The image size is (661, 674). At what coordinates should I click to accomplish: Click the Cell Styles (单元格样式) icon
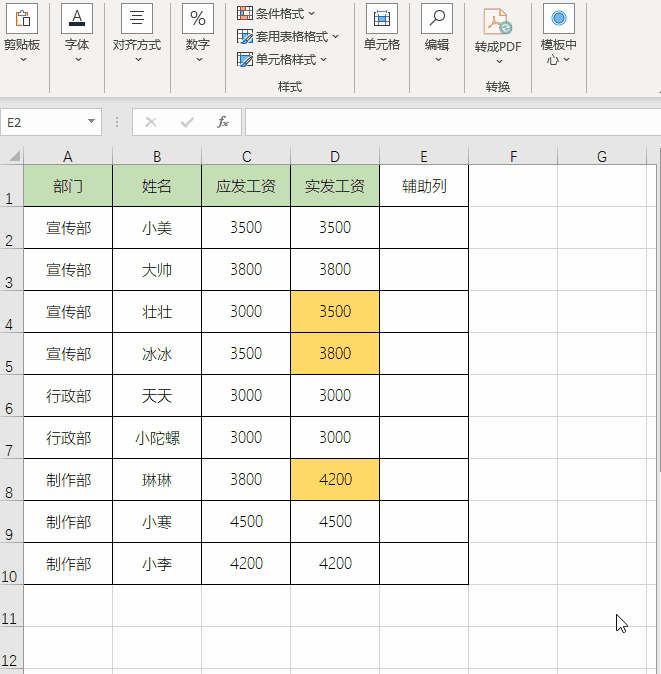tap(245, 59)
